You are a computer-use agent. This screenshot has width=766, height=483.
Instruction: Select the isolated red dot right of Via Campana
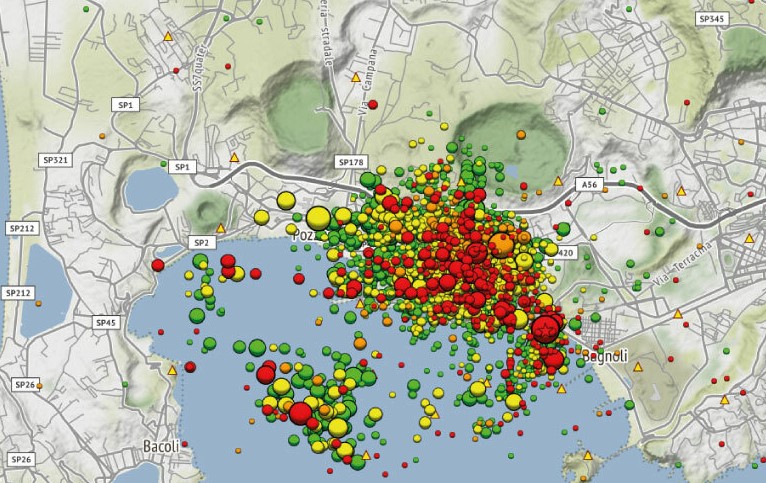point(373,104)
